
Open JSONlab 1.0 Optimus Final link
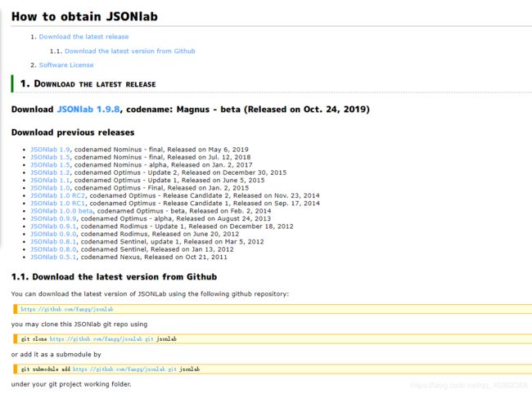(x=50, y=188)
